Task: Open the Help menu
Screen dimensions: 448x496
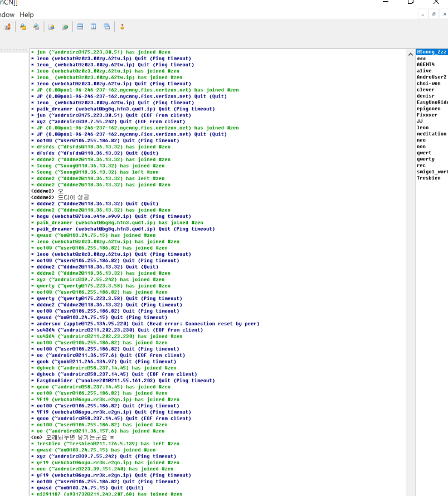Action: 27,14
